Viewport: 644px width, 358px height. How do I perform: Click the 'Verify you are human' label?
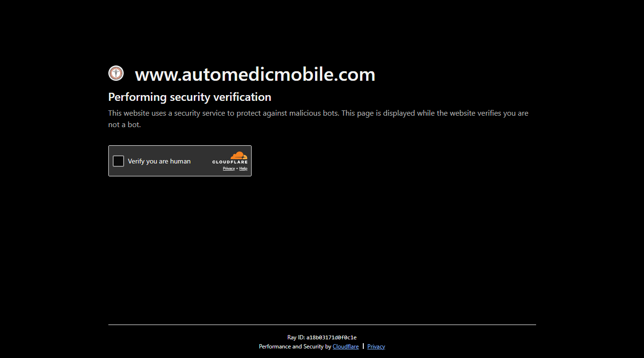coord(159,161)
